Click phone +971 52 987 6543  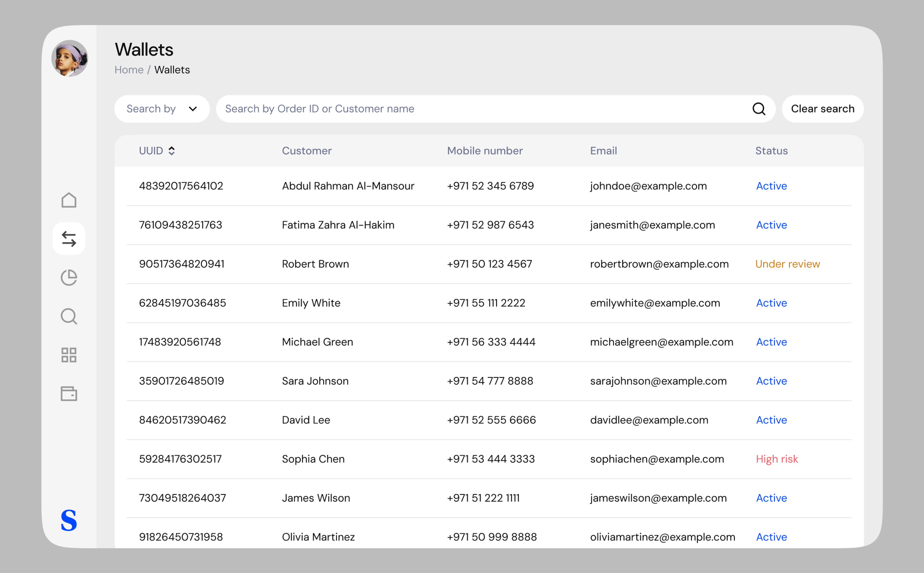(491, 225)
